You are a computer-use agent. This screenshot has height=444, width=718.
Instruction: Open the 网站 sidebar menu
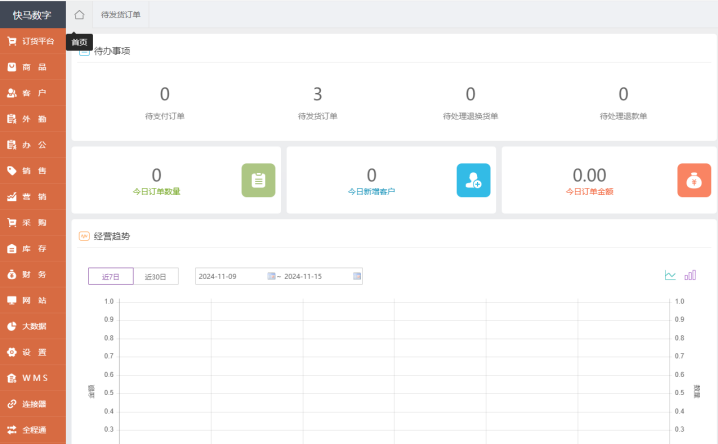[x=33, y=300]
